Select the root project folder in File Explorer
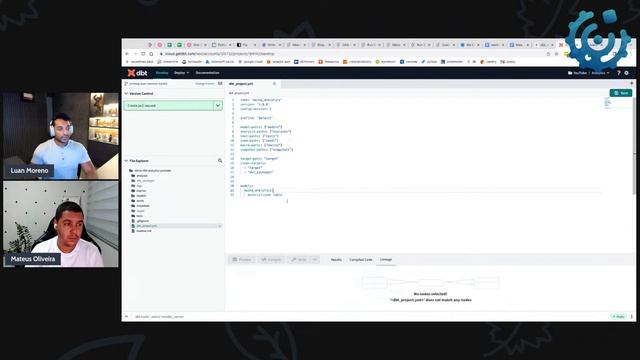 (x=150, y=171)
